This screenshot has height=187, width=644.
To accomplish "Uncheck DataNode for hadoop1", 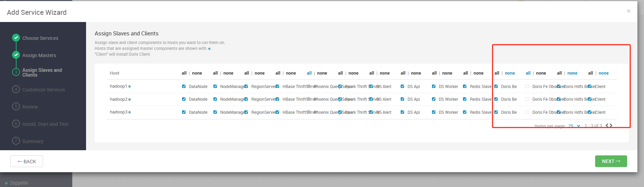I will pyautogui.click(x=184, y=86).
